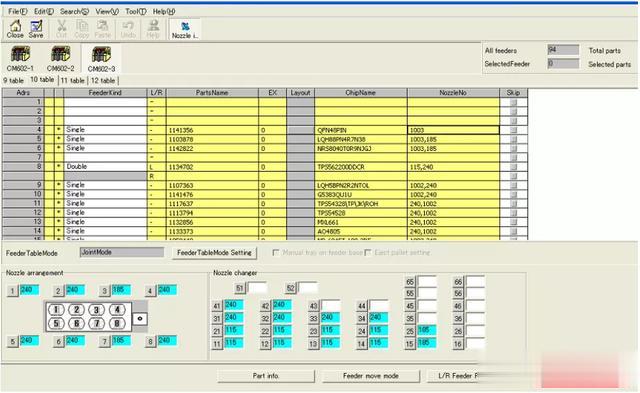
Task: Click the Close toolbar icon
Action: pyautogui.click(x=15, y=29)
